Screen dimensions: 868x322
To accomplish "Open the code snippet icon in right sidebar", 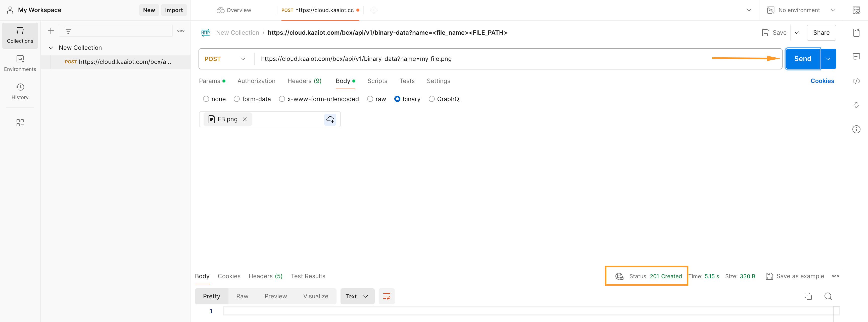I will tap(856, 81).
